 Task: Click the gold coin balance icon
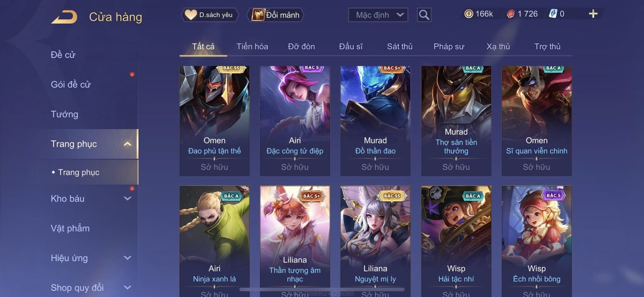coord(469,14)
